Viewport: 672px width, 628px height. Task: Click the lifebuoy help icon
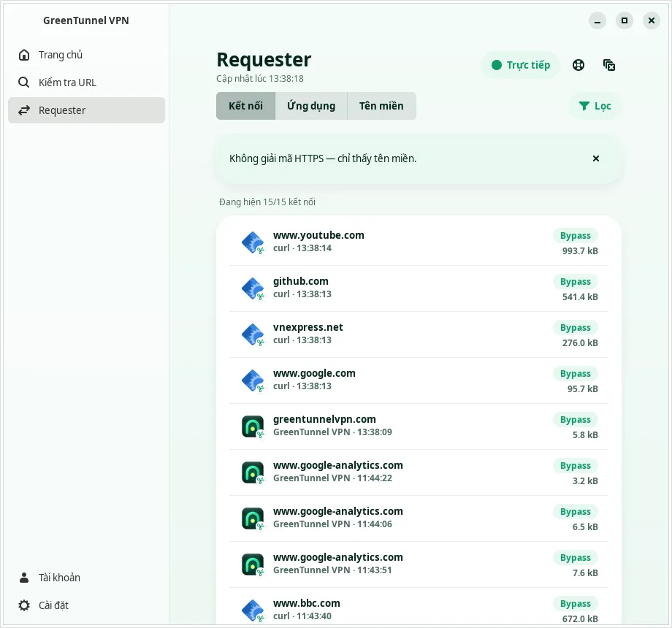579,65
